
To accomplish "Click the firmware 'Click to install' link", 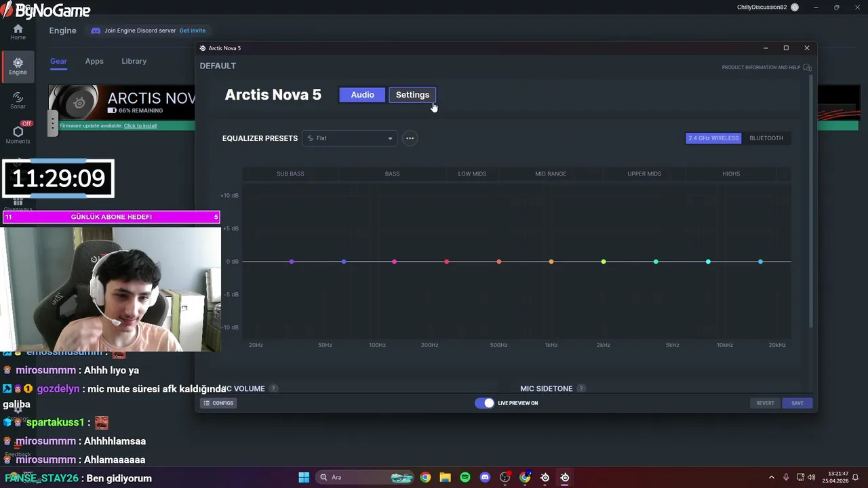I will tap(140, 125).
